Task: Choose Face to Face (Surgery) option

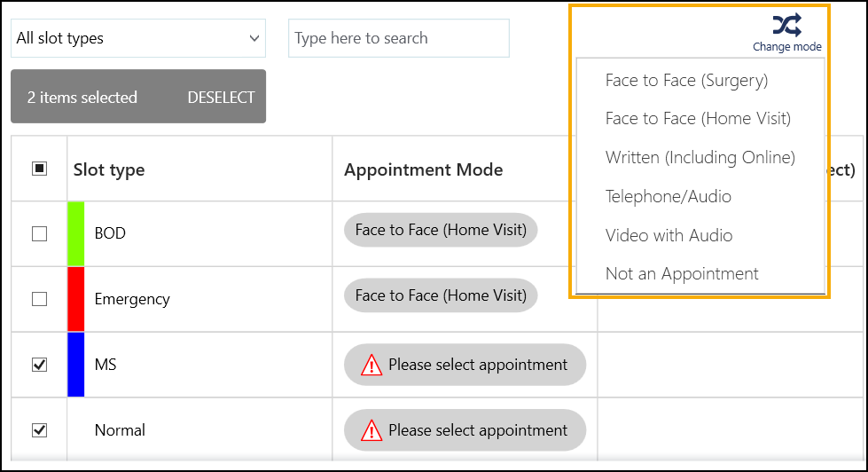Action: point(686,81)
